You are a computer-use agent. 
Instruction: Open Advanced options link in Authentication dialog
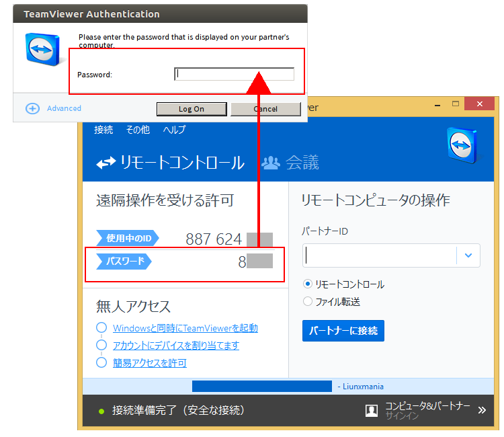coord(64,108)
